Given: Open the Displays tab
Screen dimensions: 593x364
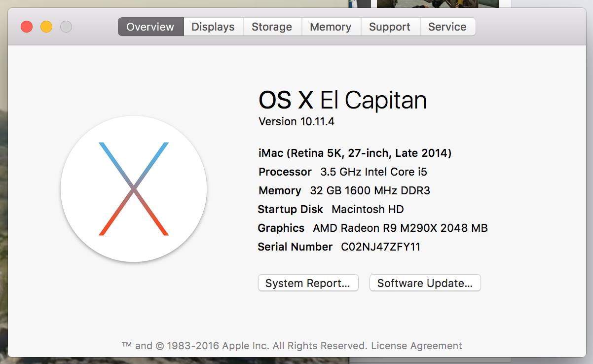Looking at the screenshot, I should [x=213, y=27].
